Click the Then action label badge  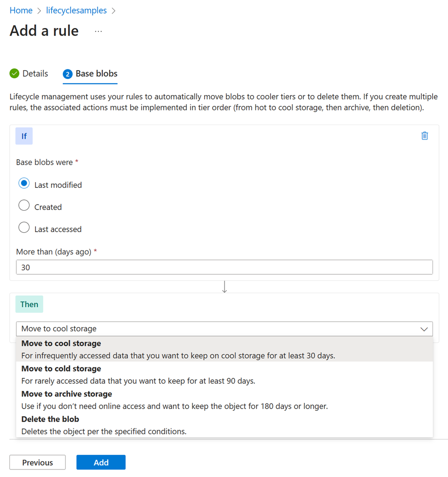(29, 304)
